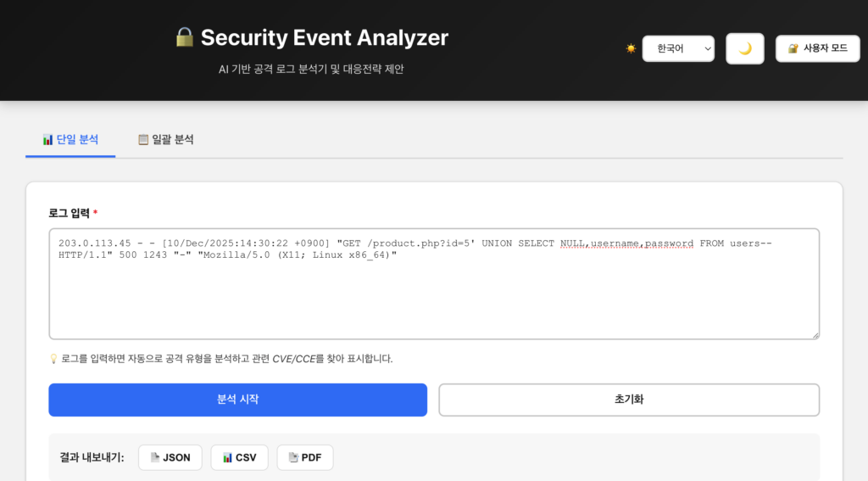
Task: Click the padlock icon beside the app title
Action: [184, 37]
